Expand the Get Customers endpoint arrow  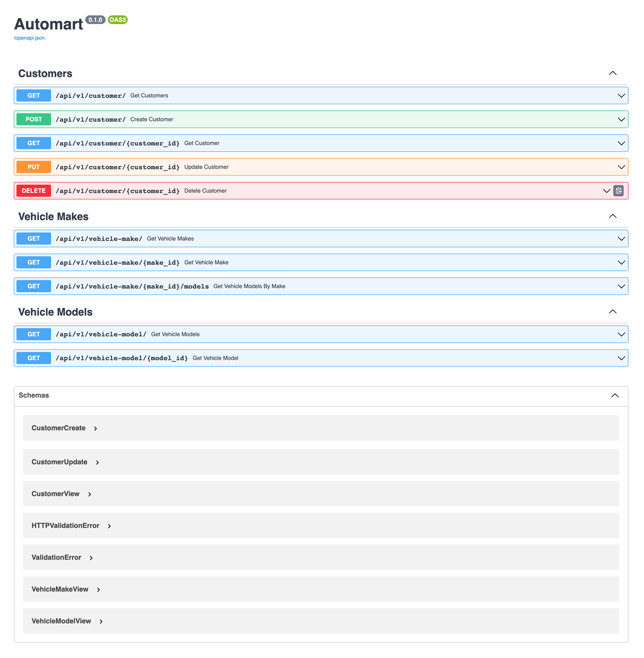pyautogui.click(x=621, y=96)
